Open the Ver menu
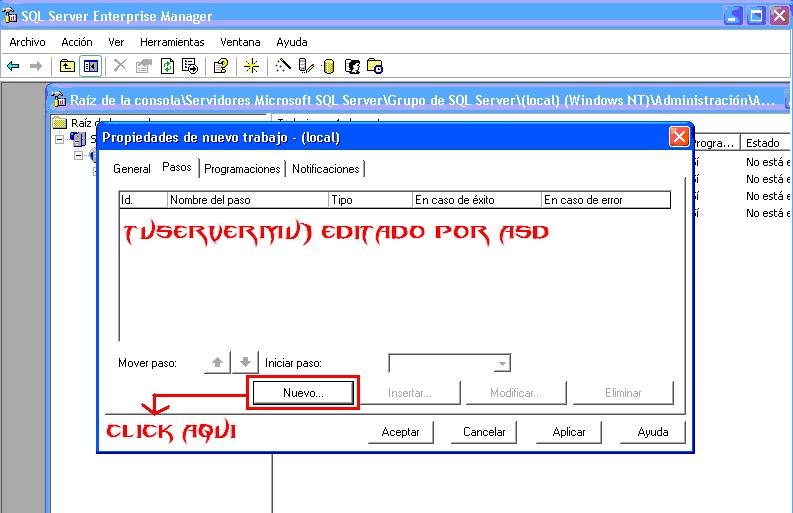 click(x=116, y=42)
